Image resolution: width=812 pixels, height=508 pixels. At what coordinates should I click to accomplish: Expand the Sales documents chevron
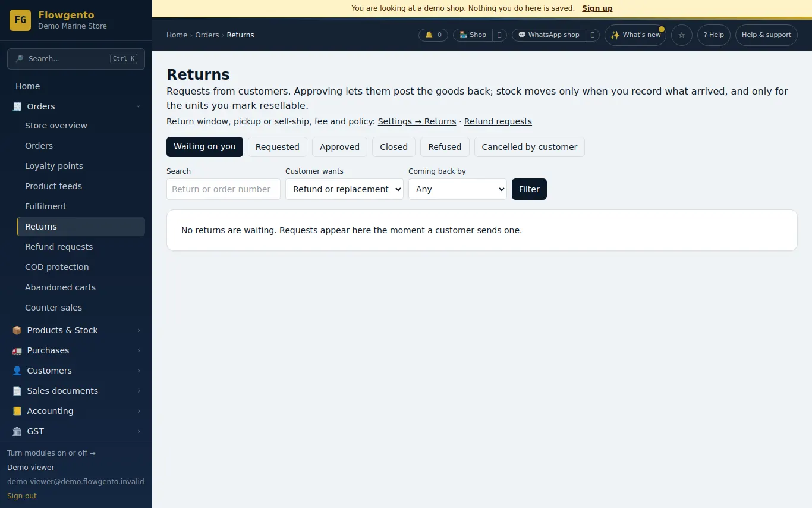pos(139,391)
